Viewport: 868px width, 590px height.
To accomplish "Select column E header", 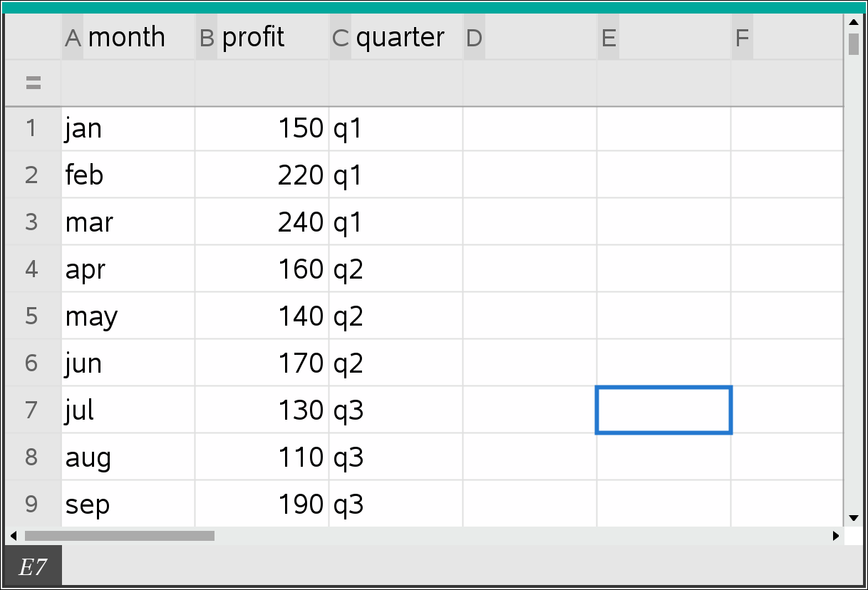I will coord(609,38).
